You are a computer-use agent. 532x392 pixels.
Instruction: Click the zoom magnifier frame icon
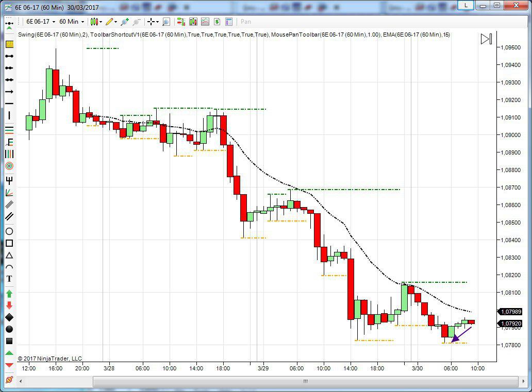(166, 22)
